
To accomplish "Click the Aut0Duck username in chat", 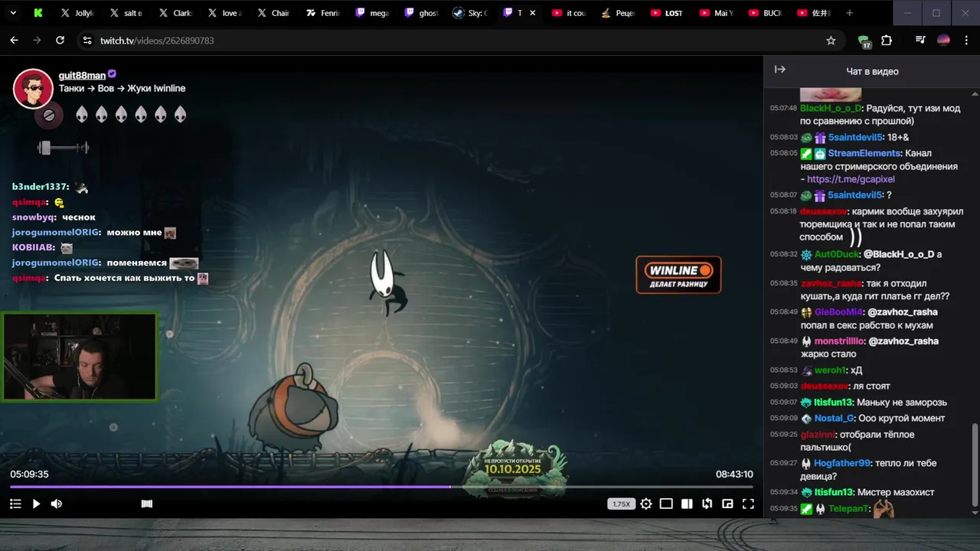I will pos(835,254).
